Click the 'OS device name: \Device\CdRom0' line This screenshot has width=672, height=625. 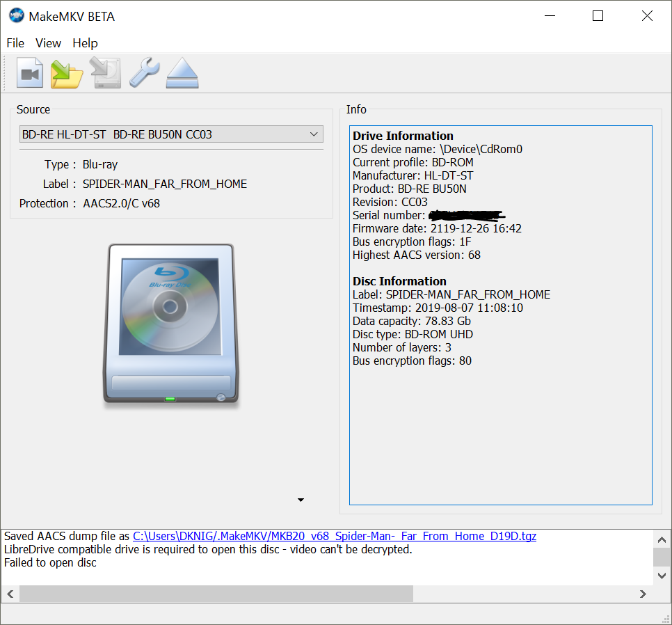coord(438,149)
